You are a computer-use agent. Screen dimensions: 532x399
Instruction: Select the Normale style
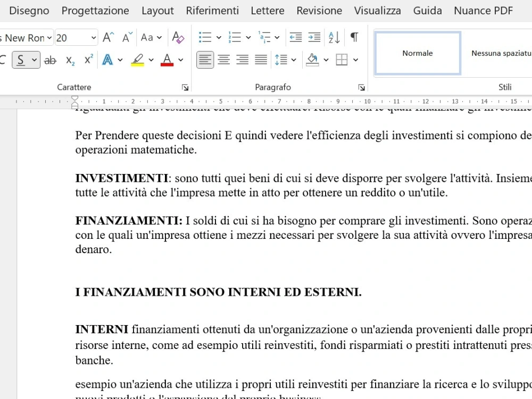coord(418,53)
